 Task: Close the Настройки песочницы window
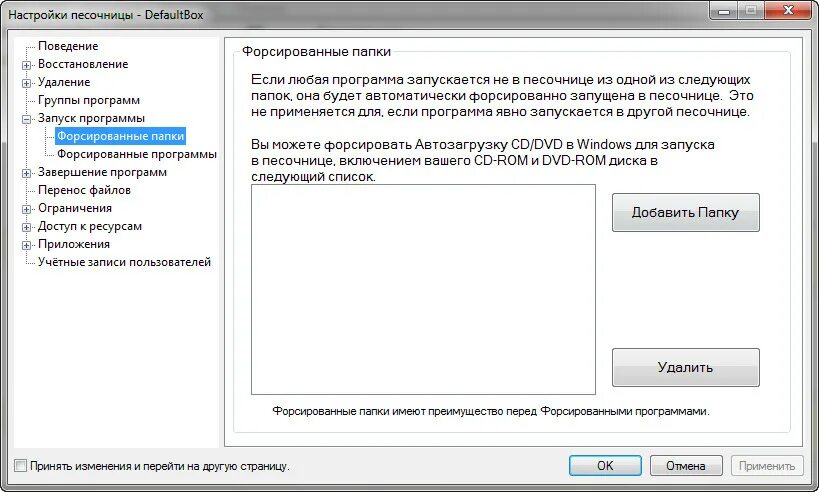[789, 10]
